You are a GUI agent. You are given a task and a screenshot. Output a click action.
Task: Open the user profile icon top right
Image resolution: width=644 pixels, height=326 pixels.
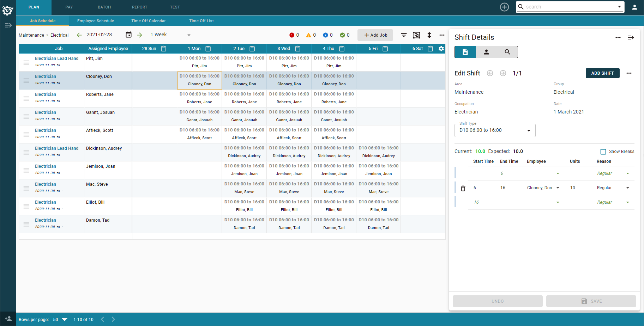tap(634, 7)
